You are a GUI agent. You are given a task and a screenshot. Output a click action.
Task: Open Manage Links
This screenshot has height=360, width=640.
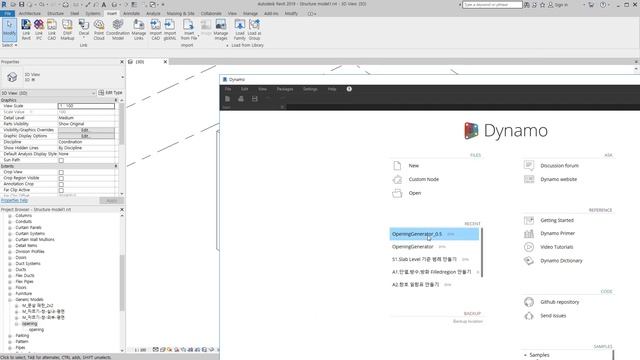139,30
